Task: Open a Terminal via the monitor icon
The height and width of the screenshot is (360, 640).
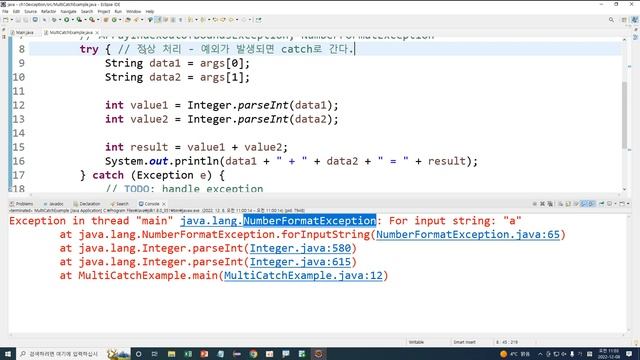Action: pyautogui.click(x=35, y=20)
